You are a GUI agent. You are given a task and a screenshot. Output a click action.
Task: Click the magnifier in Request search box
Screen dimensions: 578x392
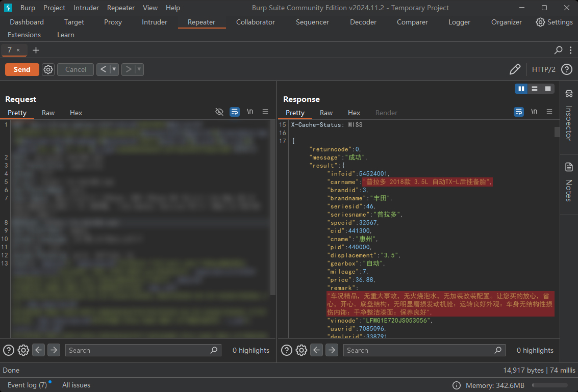pos(214,350)
